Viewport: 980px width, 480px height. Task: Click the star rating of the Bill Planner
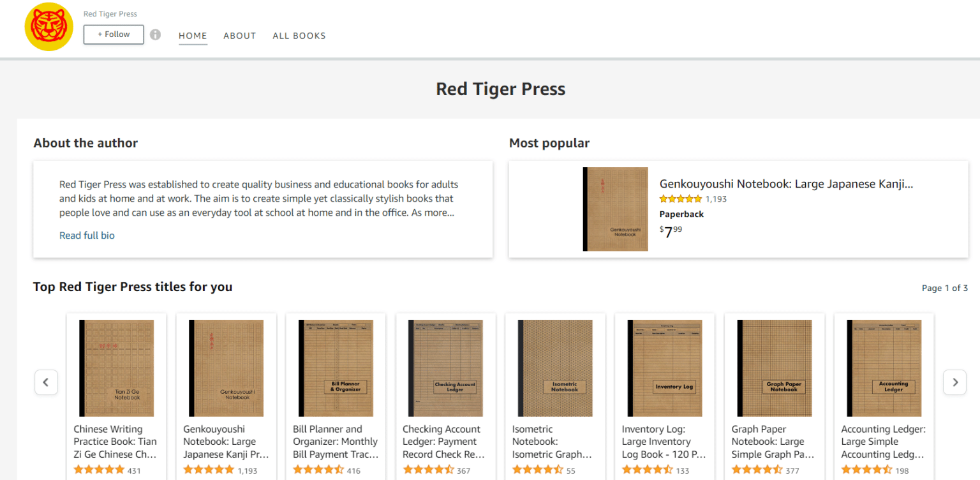[318, 470]
